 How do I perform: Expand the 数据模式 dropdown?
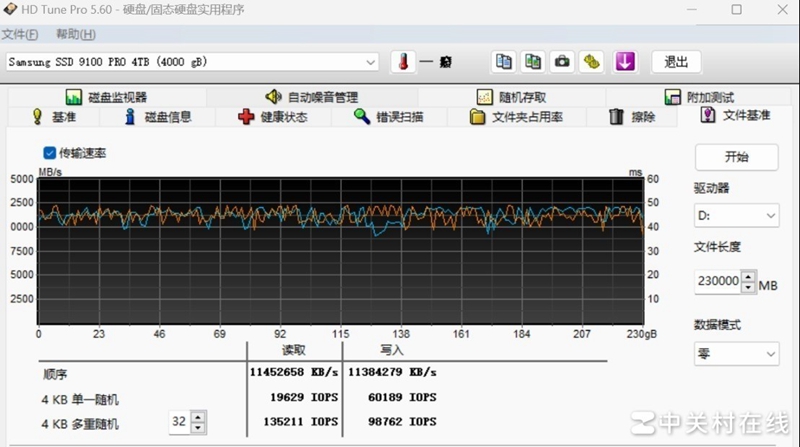tap(736, 353)
